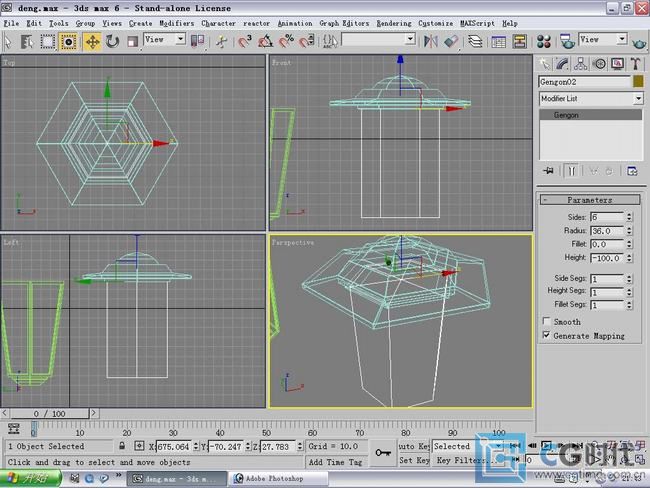Screen dimensions: 650x488
Task: Click the Gengon02 object name field
Action: tap(584, 82)
